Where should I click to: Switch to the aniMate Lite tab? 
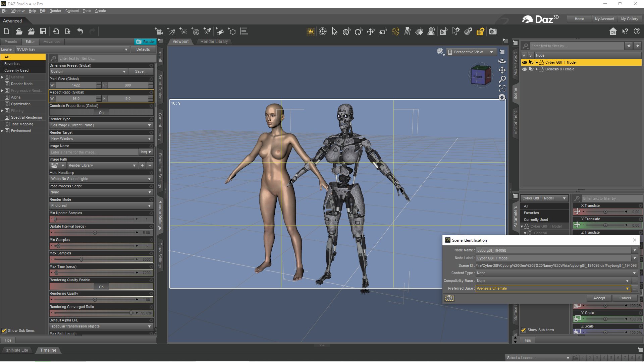pos(17,350)
